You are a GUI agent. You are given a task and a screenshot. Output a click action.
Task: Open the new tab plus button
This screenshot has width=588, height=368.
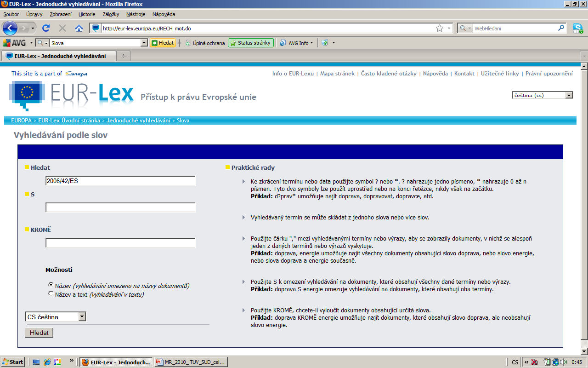tap(123, 56)
